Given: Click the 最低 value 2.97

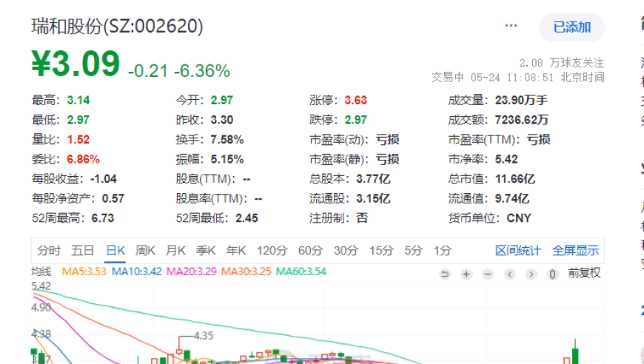Looking at the screenshot, I should [x=78, y=120].
